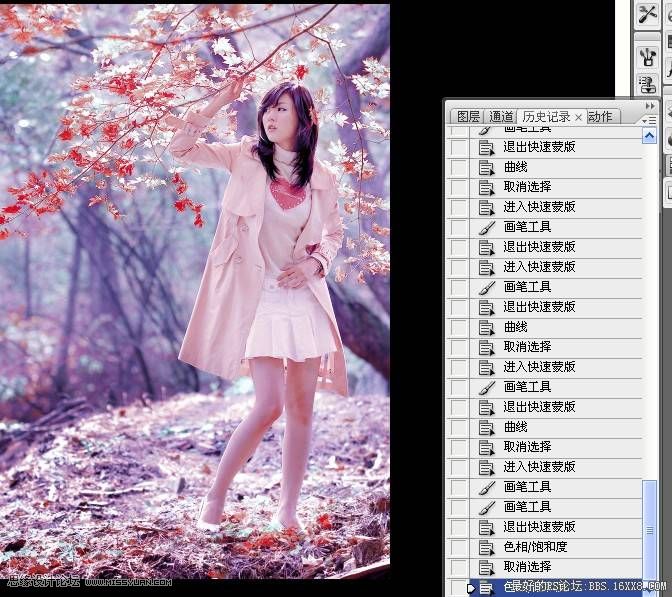Click the history panel scrollbar thumb
This screenshot has width=672, height=597.
point(650,530)
